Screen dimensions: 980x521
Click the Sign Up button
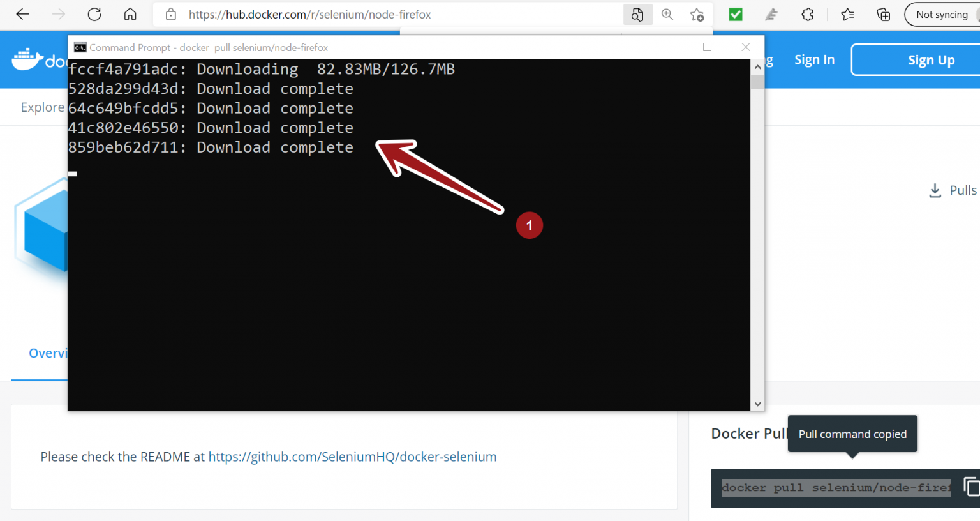(x=931, y=60)
